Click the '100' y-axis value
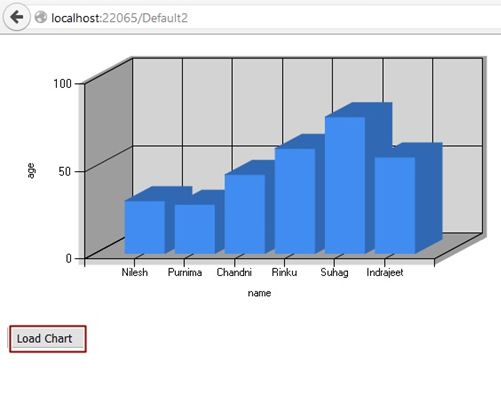 pos(62,83)
